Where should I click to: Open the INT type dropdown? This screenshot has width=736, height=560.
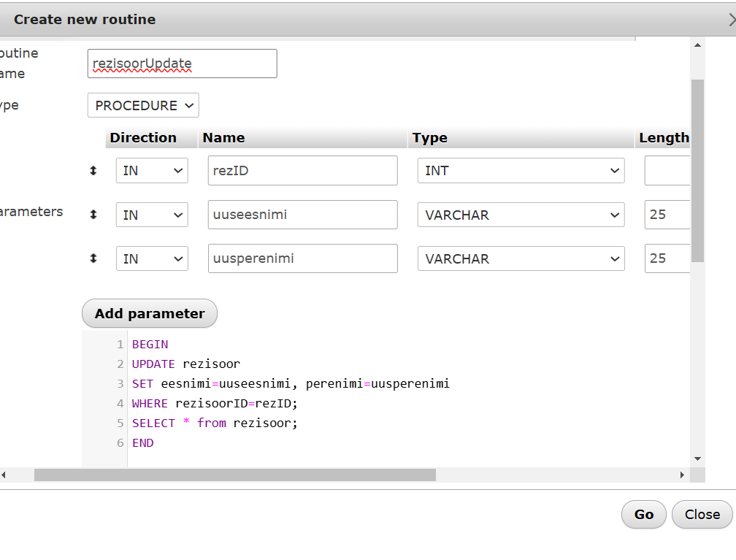521,171
